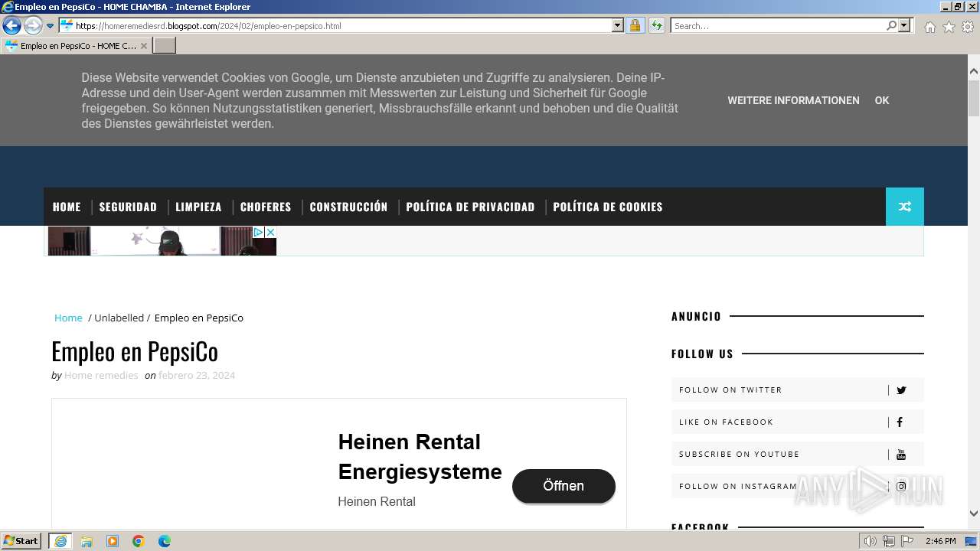The width and height of the screenshot is (980, 551).
Task: Close the Empleo en PepsiCo tab
Action: point(143,46)
